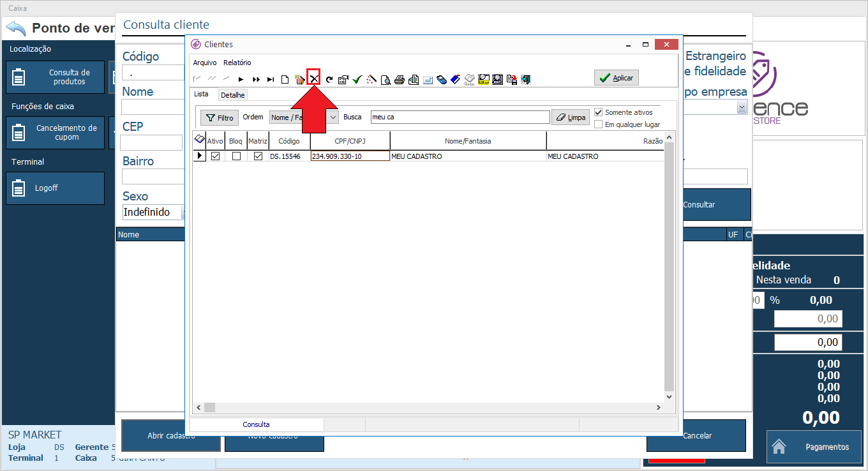This screenshot has height=471, width=868.
Task: Uncheck the Somente ativos checkbox
Action: pyautogui.click(x=598, y=112)
